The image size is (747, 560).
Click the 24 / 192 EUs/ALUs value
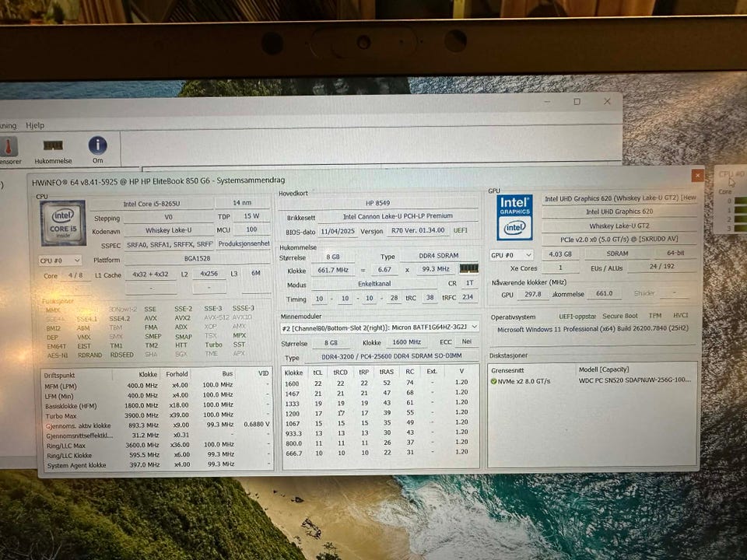pyautogui.click(x=662, y=267)
